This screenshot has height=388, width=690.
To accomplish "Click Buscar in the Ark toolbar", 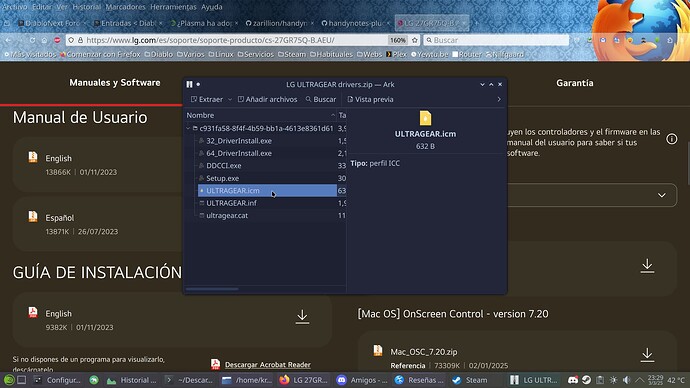I will click(321, 99).
